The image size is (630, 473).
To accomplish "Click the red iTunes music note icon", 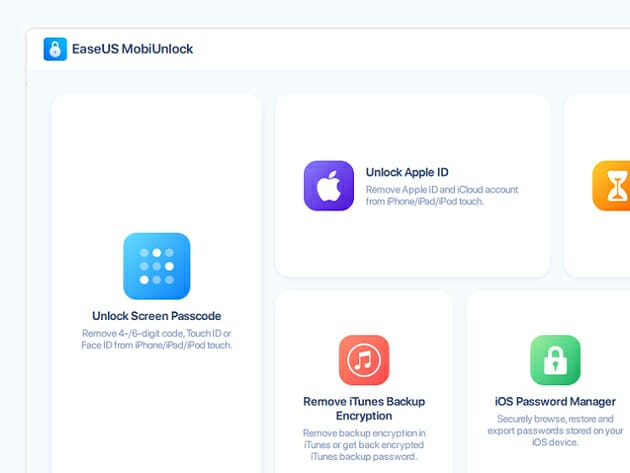I will click(363, 360).
